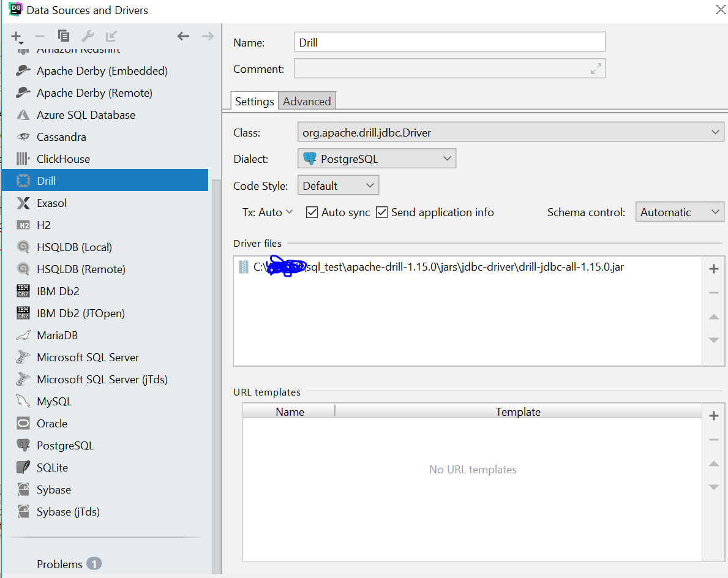The width and height of the screenshot is (728, 578).
Task: Click the forward arrow in toolbar
Action: (x=208, y=36)
